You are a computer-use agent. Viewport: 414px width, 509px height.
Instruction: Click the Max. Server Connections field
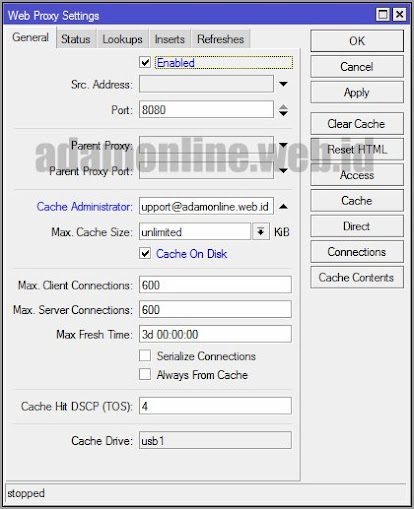[x=215, y=309]
